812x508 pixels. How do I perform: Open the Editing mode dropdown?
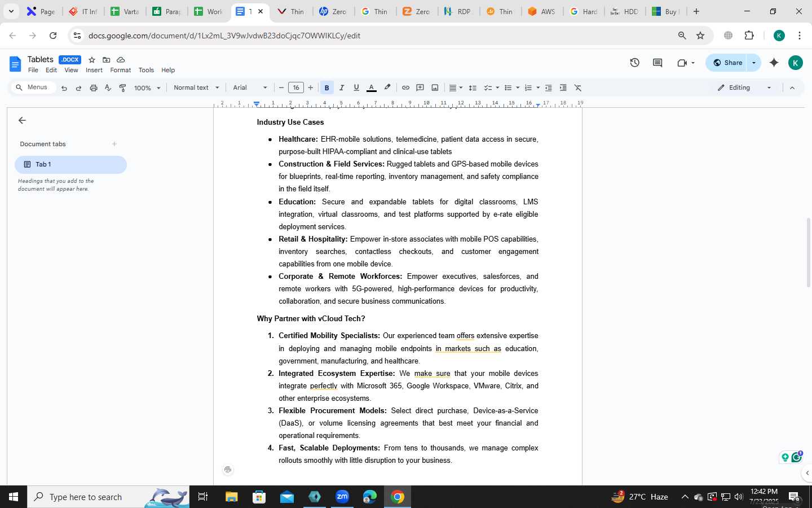pos(744,88)
